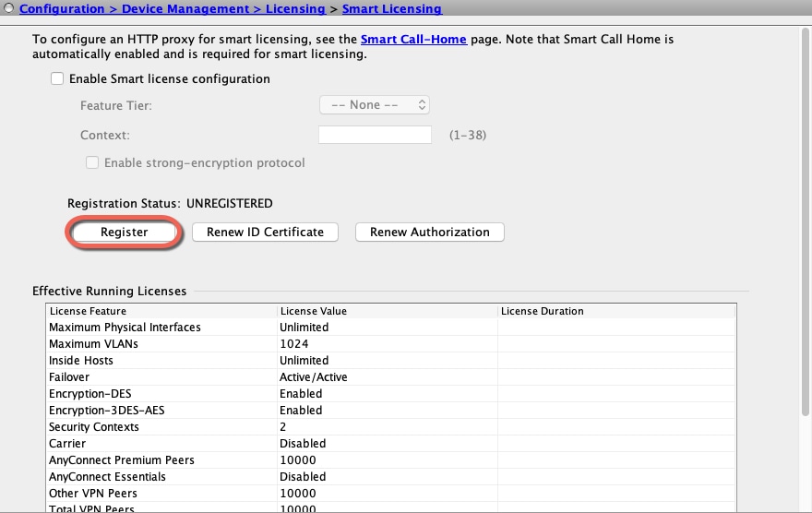812x513 pixels.
Task: Click the 1024 license value cell
Action: click(388, 344)
